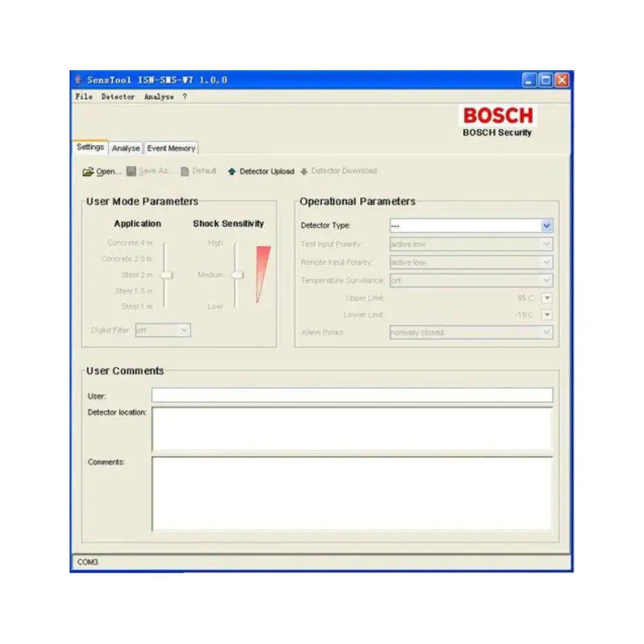Screen dimensions: 644x644
Task: Switch to the Event Memory tab
Action: pos(171,148)
